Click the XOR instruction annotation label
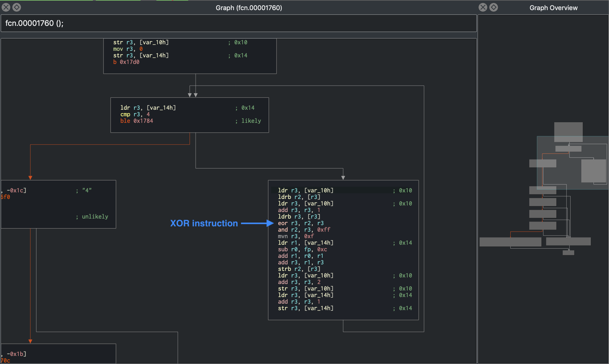 point(204,223)
